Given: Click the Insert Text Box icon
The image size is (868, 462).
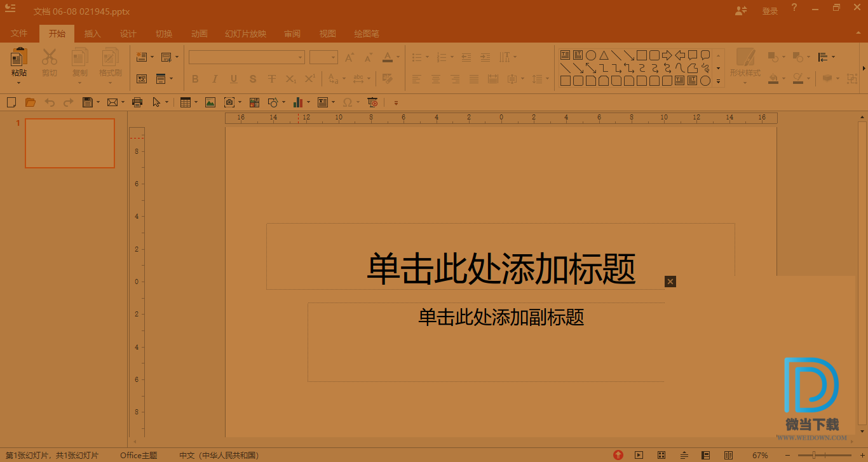Looking at the screenshot, I should [323, 102].
